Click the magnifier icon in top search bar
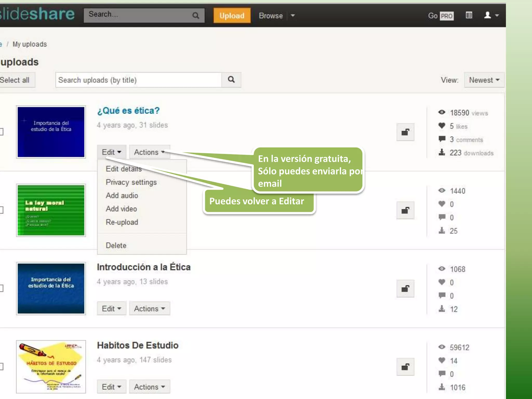The image size is (532, 399). [x=196, y=16]
